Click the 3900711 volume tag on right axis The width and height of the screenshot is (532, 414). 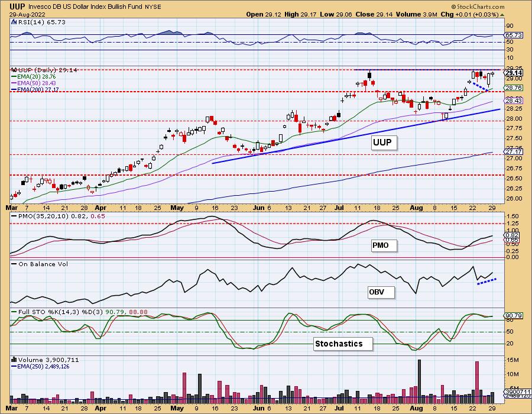coord(517,392)
